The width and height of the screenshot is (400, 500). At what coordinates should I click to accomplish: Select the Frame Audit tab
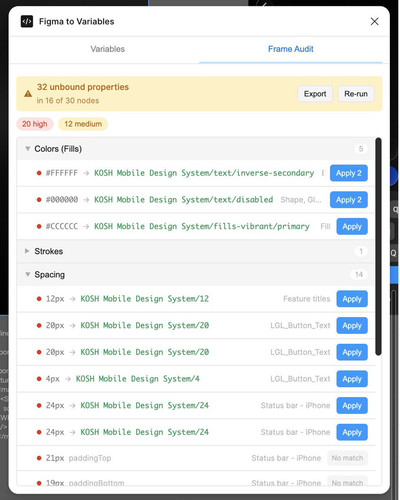pos(291,49)
